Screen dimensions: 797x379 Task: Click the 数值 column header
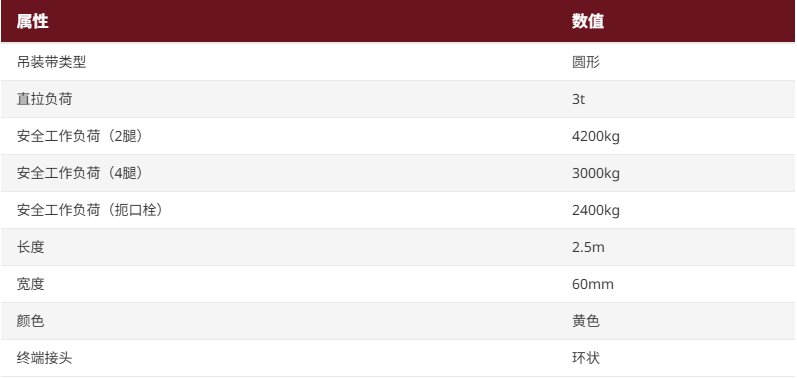588,21
